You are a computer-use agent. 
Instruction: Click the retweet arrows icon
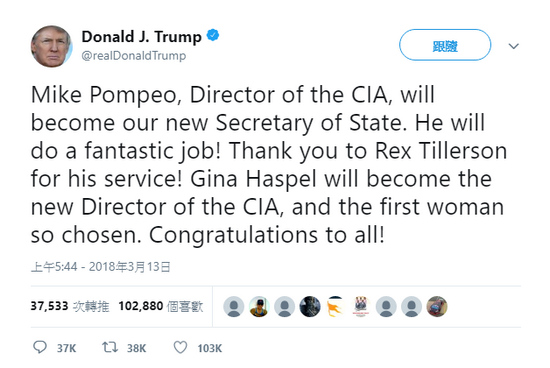point(110,347)
